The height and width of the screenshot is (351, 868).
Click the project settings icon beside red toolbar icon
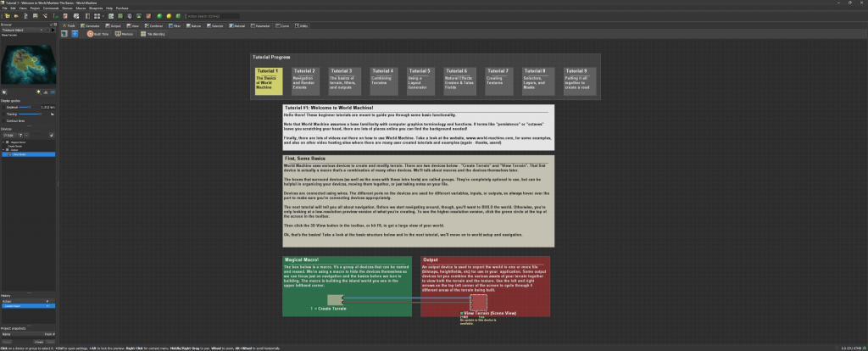point(75,16)
